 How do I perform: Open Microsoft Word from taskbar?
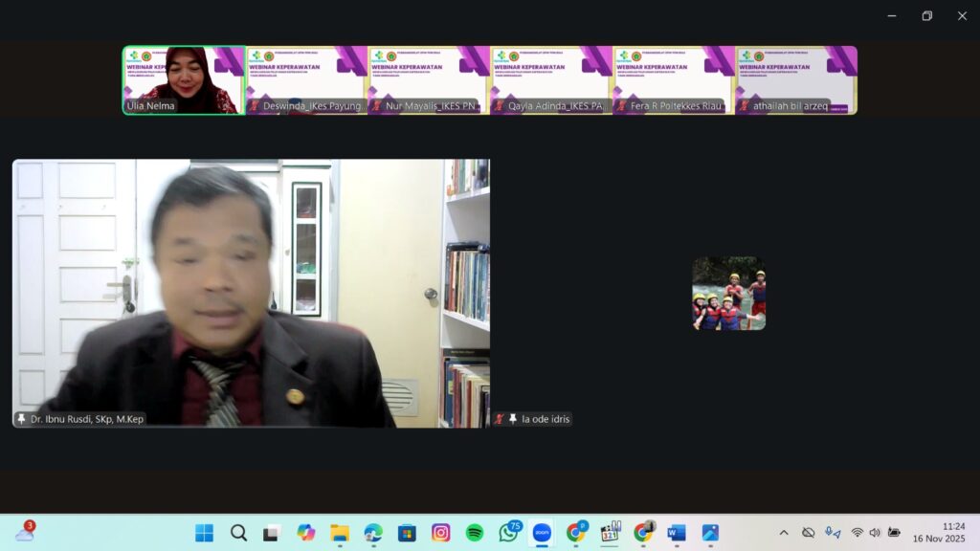677,533
